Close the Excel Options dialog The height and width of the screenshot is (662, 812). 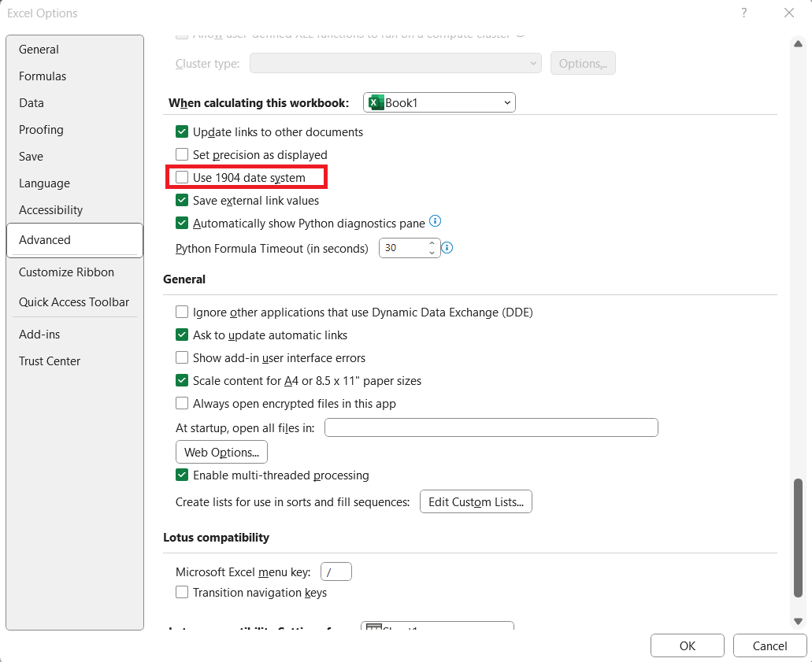tap(788, 13)
